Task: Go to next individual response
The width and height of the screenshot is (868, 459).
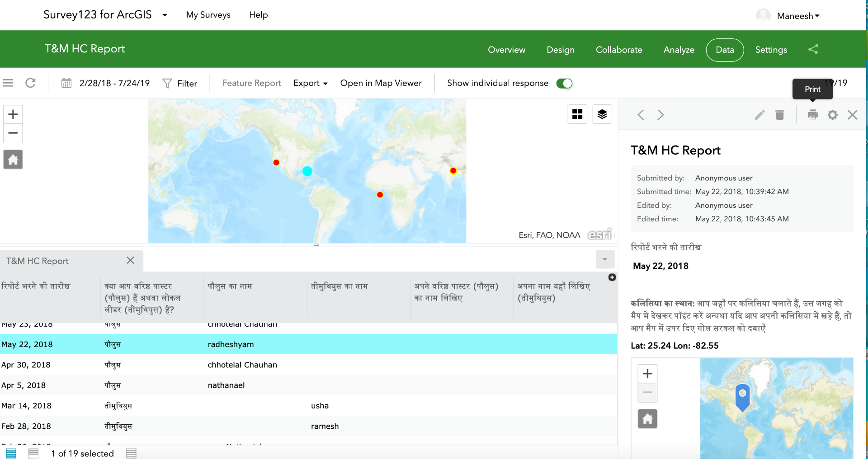Action: click(x=660, y=115)
